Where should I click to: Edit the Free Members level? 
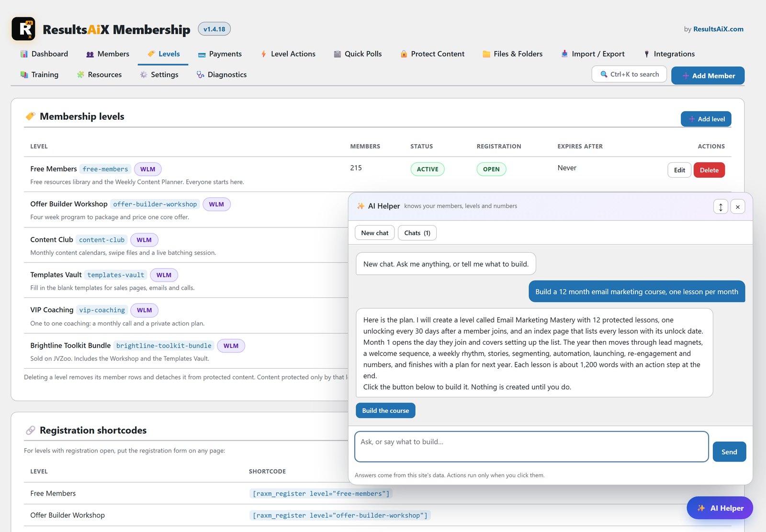click(x=679, y=170)
